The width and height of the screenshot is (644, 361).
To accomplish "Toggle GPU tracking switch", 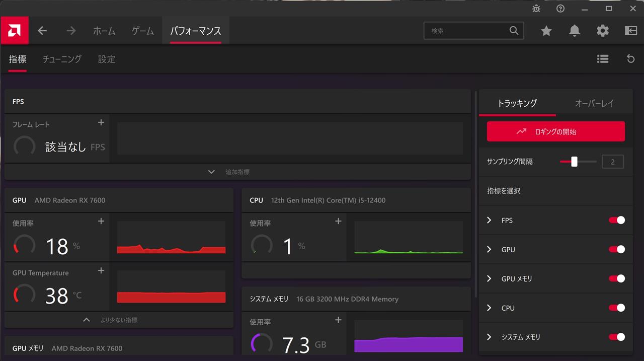I will coord(617,249).
